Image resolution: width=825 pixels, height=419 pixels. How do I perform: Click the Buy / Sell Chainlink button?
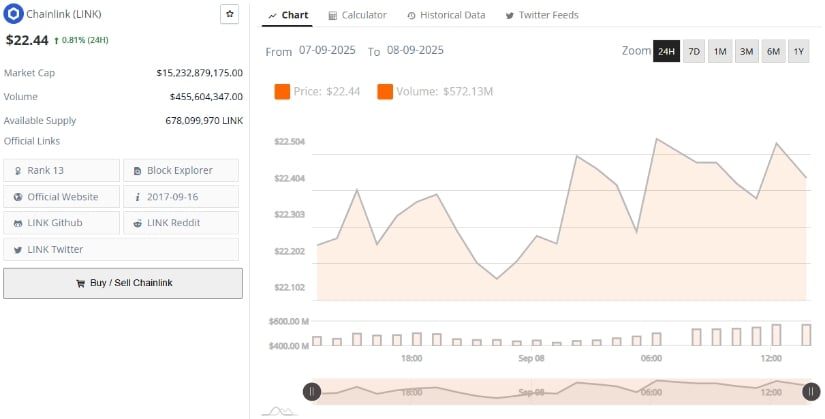[123, 283]
